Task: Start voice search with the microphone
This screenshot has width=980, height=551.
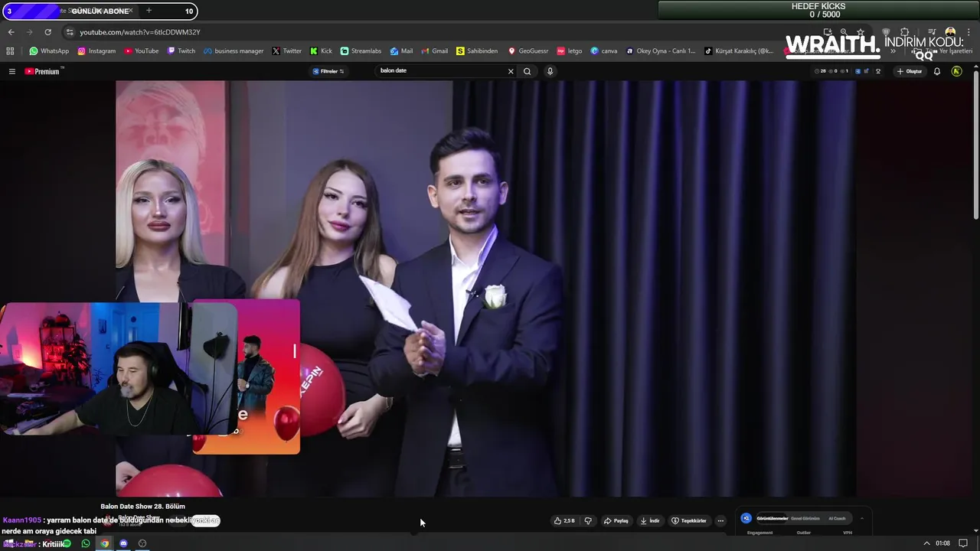Action: tap(550, 71)
